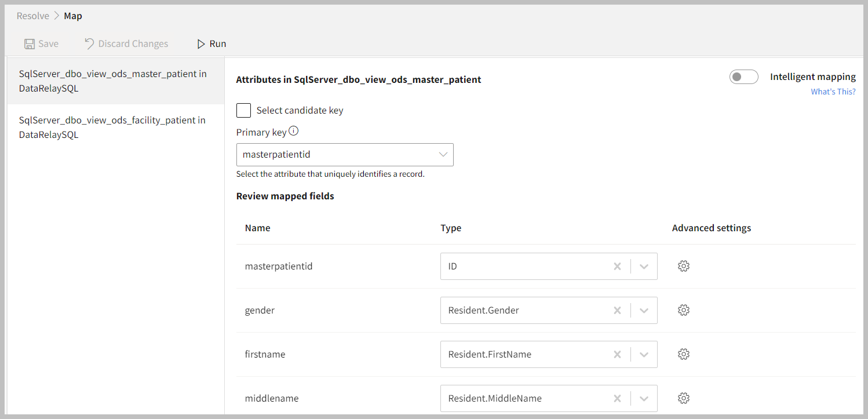868x419 pixels.
Task: Clear the Resident.Gender type selection
Action: (617, 311)
